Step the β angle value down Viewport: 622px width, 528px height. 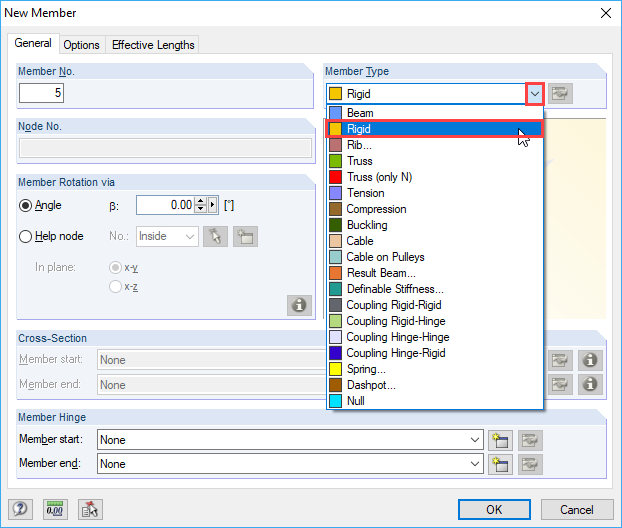(201, 209)
